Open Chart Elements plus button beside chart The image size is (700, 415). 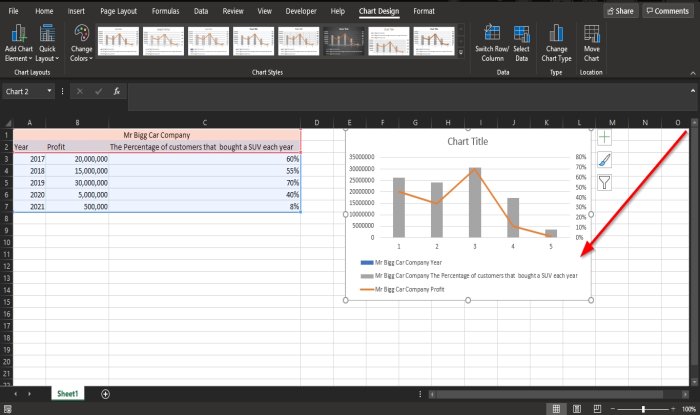pyautogui.click(x=604, y=137)
